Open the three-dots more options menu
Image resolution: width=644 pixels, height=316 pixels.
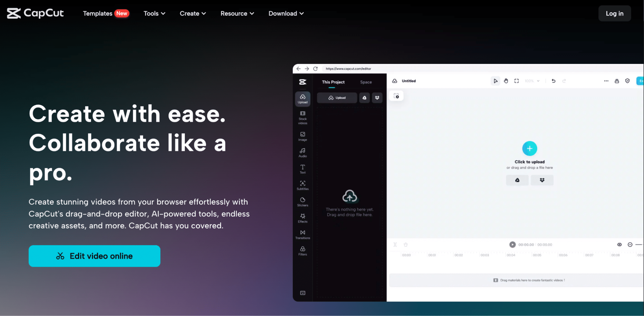coord(606,81)
